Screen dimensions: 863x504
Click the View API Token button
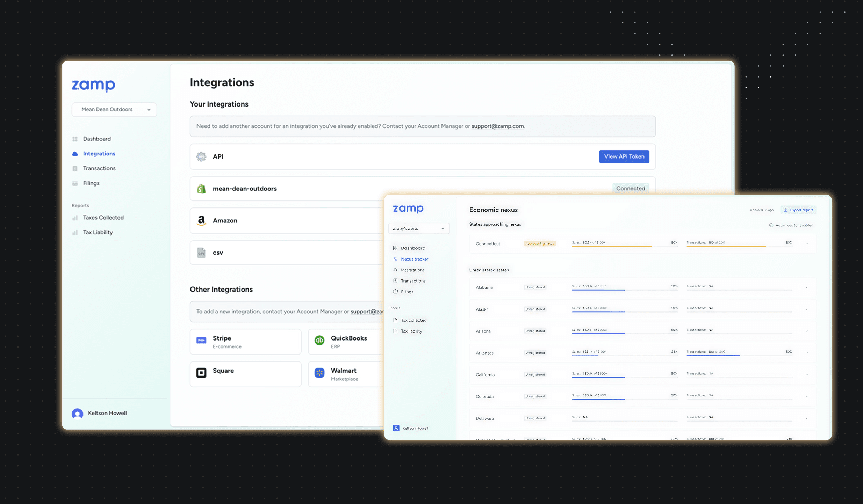624,156
